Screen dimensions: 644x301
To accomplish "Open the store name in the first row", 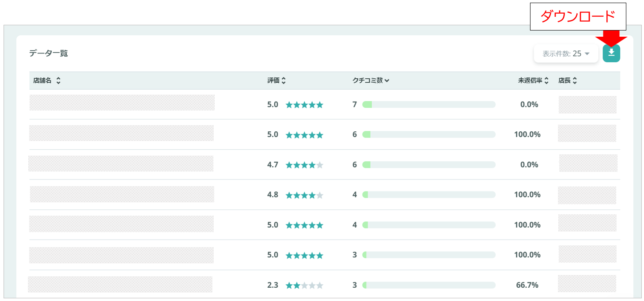I will pos(122,103).
